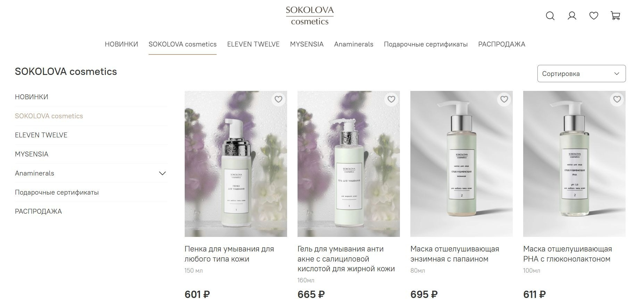Favorite the энзимная маска product

click(504, 99)
